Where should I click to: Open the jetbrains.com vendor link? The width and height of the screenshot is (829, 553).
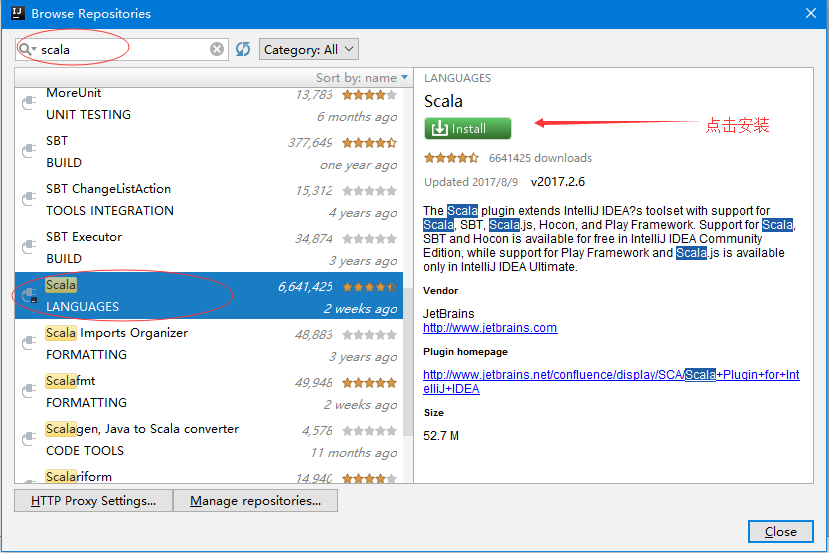(x=490, y=328)
